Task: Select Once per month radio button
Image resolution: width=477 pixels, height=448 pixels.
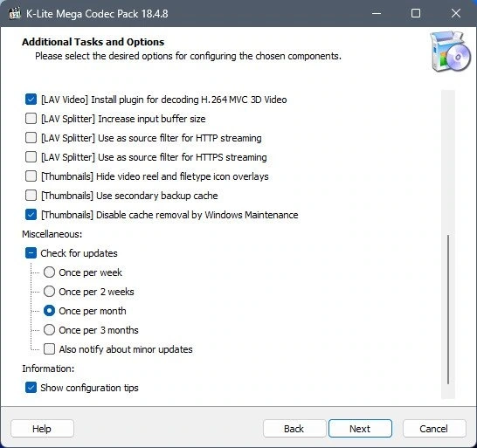Action: [x=49, y=311]
